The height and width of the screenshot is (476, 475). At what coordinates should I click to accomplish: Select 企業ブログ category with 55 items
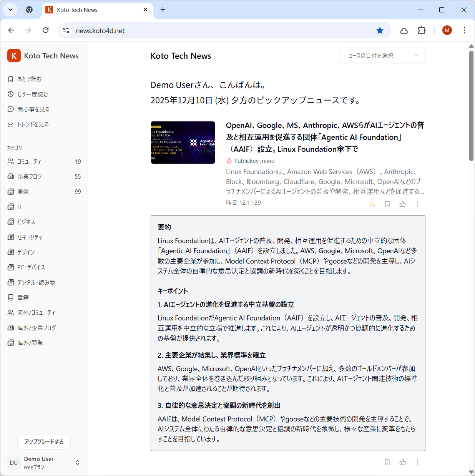click(x=44, y=177)
